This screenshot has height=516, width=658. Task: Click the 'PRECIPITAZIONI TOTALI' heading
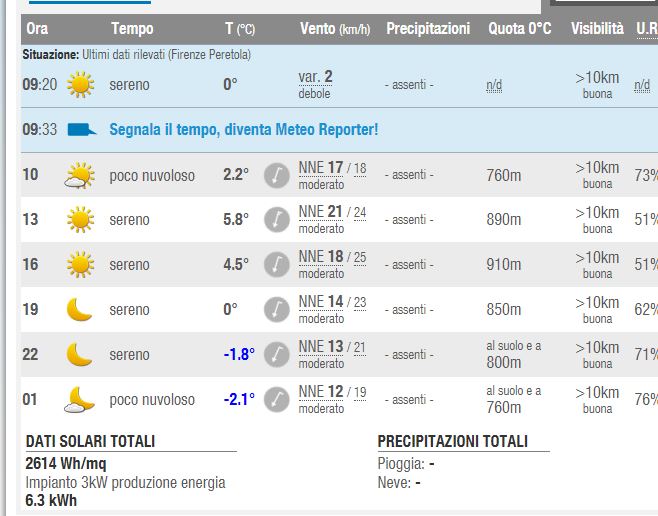click(452, 441)
